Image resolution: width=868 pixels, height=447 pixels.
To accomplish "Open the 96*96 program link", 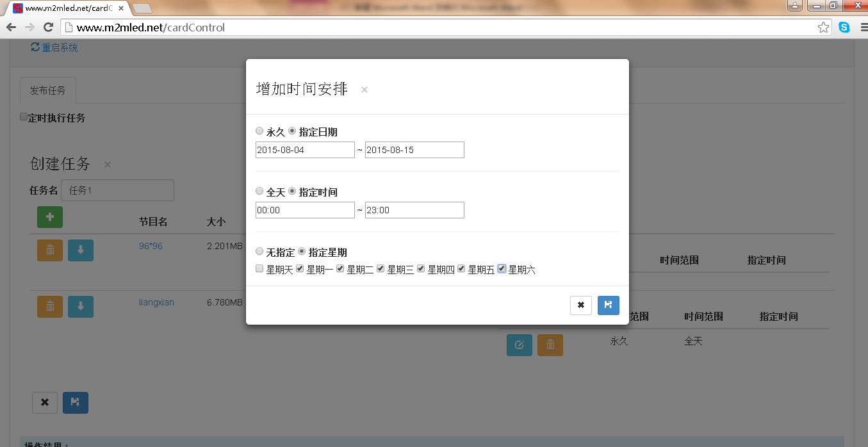I will pos(151,246).
